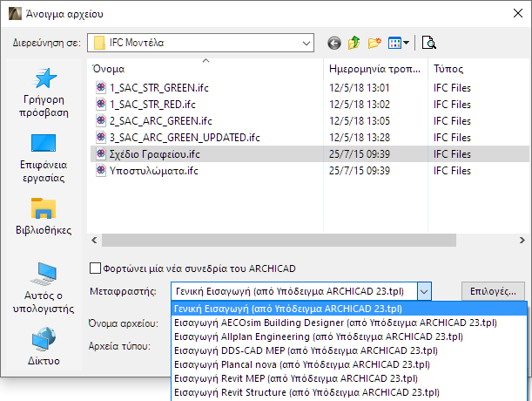Select file 3_SAC_ARC_GREEN_UPDATED.ifc
532x401 pixels.
[185, 137]
